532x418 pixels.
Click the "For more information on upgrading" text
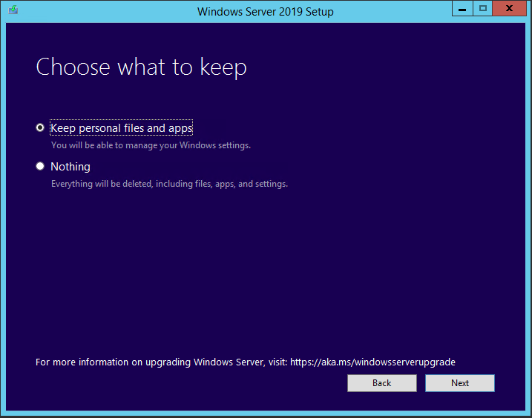pos(162,362)
